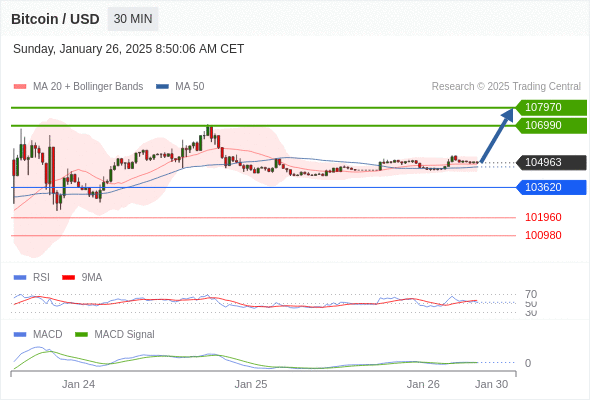The image size is (590, 400).
Task: Click the 104963 current price tag
Action: click(551, 163)
